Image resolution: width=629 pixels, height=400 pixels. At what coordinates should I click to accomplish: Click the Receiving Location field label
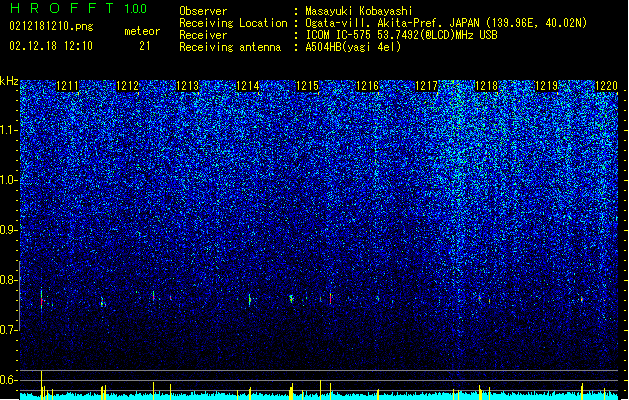(x=233, y=23)
